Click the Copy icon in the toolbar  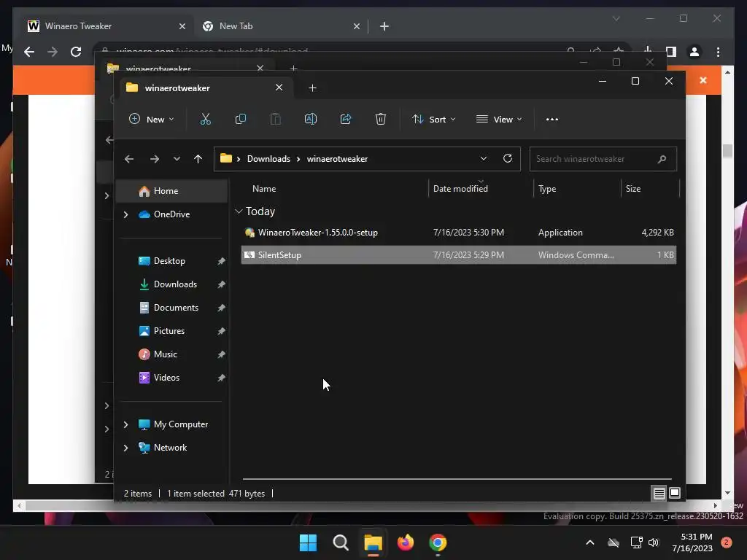point(241,119)
